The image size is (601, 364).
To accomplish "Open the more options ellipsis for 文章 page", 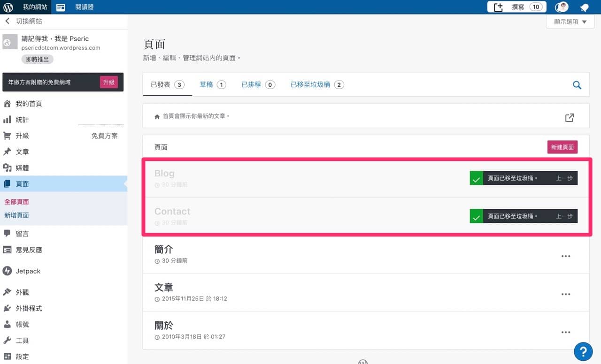I will coord(566,294).
